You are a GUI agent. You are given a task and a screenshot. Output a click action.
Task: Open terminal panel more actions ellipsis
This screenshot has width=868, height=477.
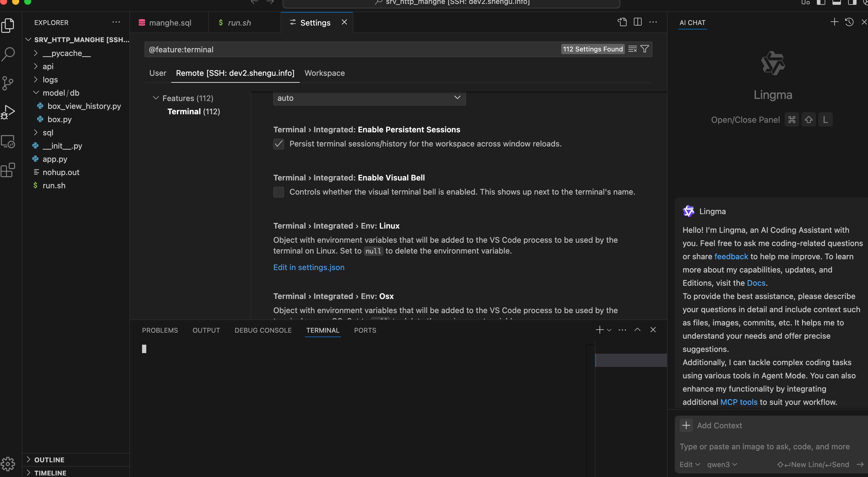click(x=622, y=330)
